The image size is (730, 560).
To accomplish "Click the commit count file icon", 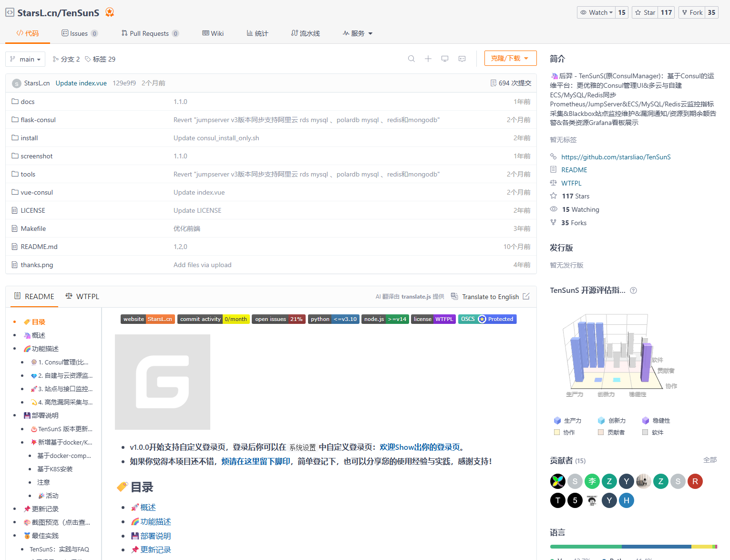I will click(x=494, y=83).
